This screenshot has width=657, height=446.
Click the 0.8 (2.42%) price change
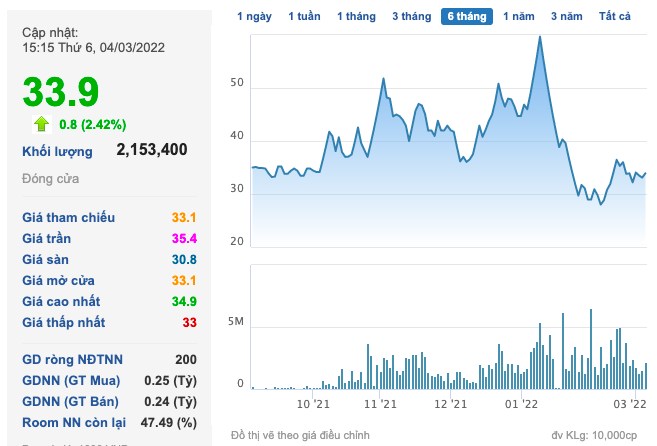tap(93, 124)
